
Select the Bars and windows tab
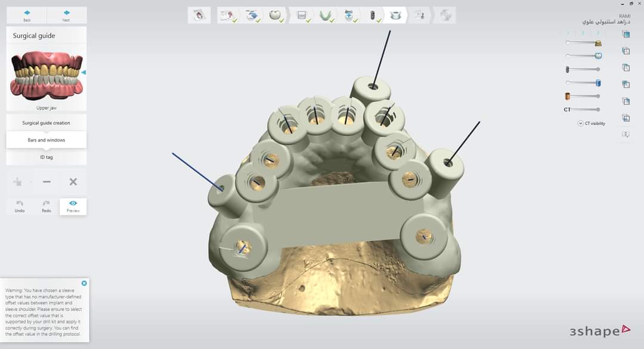[x=47, y=140]
